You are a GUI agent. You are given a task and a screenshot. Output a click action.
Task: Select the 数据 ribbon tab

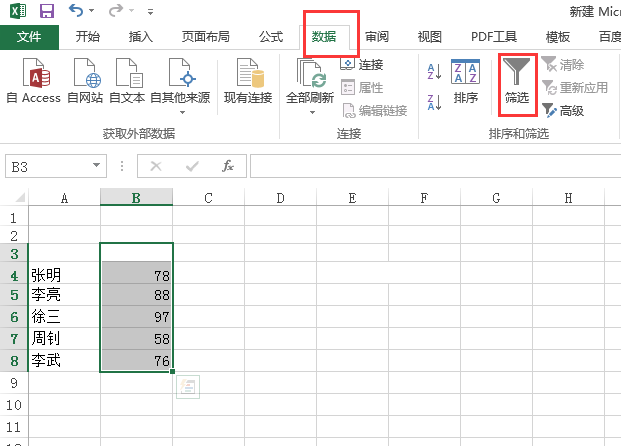(x=324, y=37)
